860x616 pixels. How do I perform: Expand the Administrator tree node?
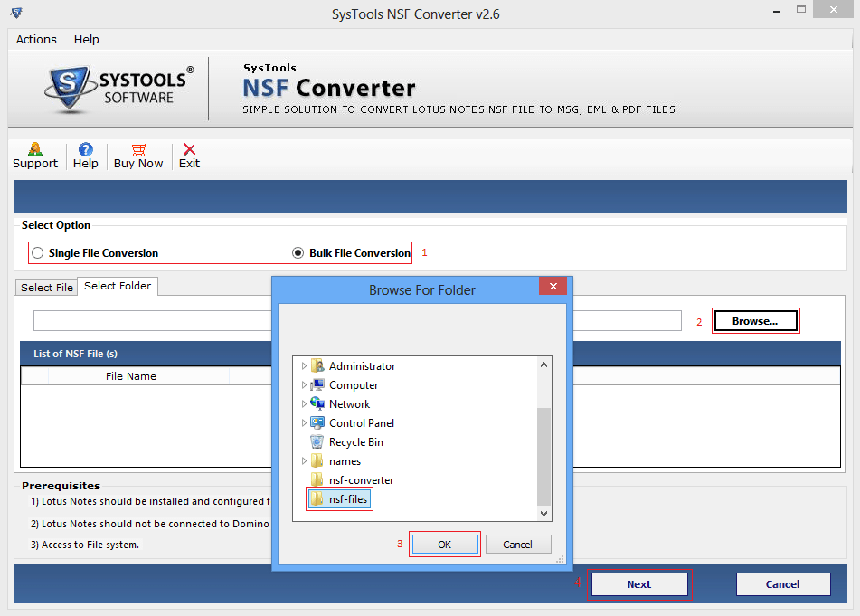coord(304,365)
